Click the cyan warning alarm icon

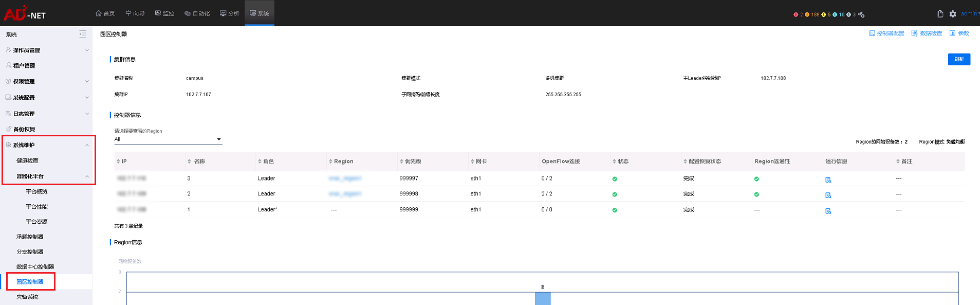[835, 14]
